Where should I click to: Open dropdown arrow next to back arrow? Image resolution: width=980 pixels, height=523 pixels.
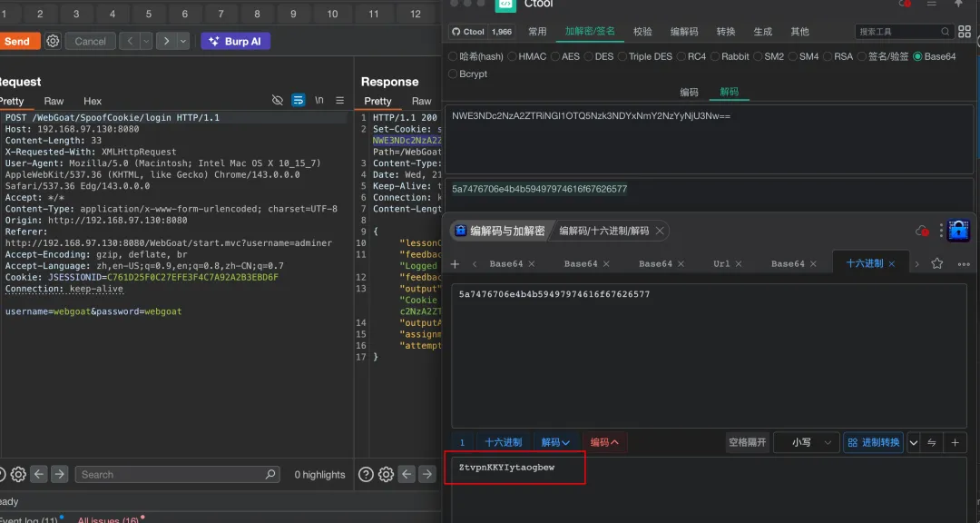click(x=146, y=41)
